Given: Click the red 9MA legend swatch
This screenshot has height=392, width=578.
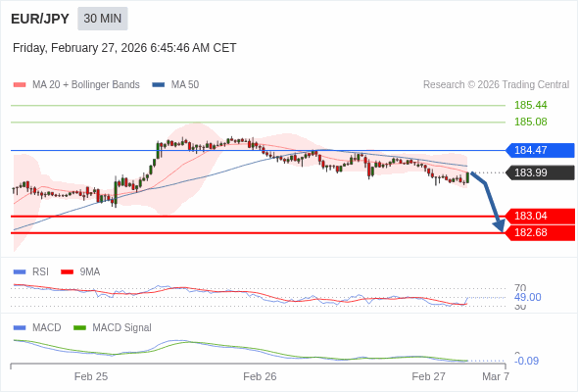Looking at the screenshot, I should pyautogui.click(x=67, y=272).
